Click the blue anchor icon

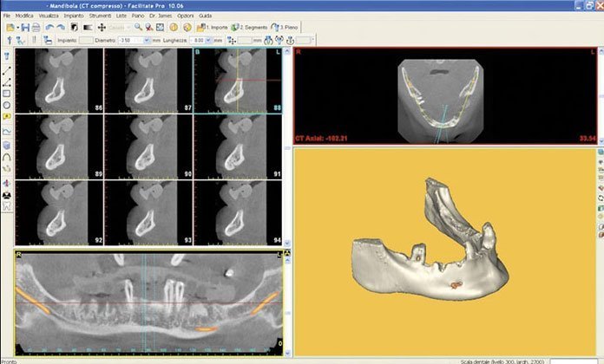click(x=290, y=40)
